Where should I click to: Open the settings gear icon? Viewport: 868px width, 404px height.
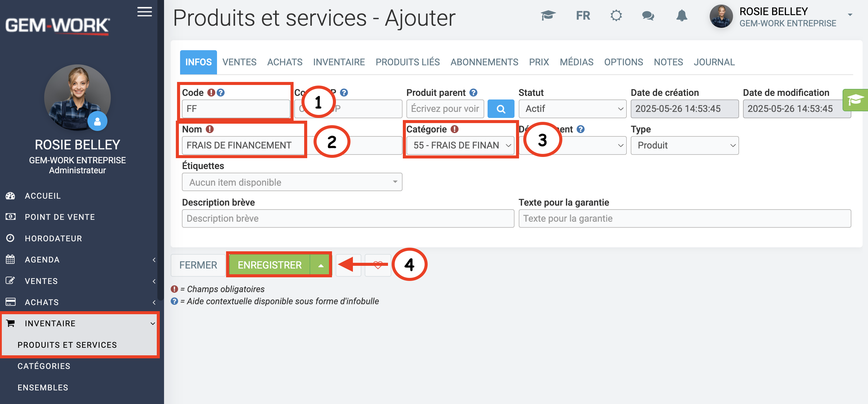coord(616,15)
